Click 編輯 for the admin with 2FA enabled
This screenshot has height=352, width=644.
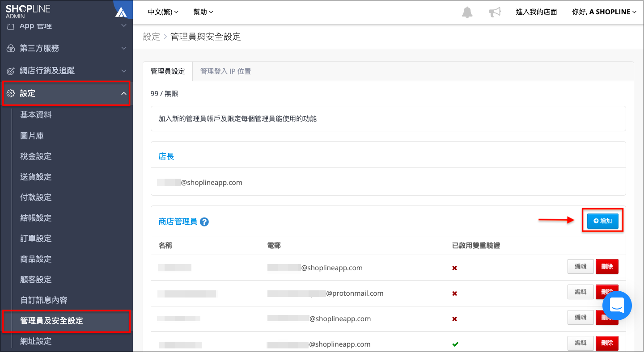[580, 343]
